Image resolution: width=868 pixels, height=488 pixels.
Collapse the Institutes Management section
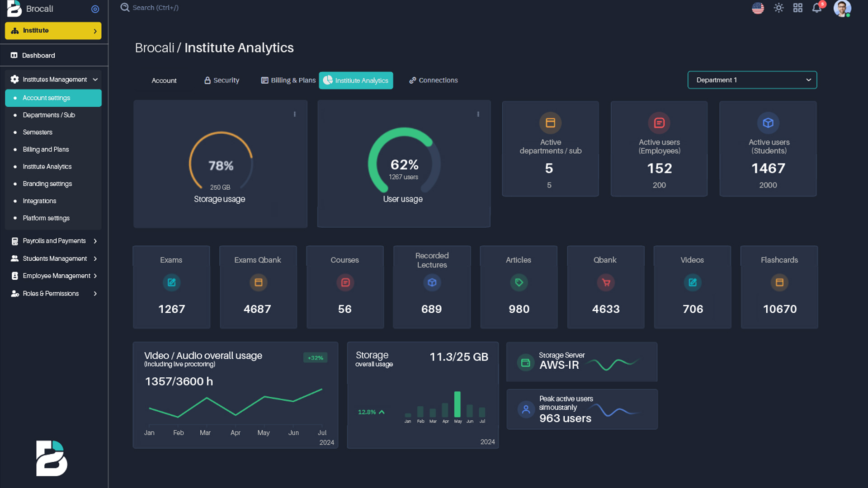[x=53, y=80]
